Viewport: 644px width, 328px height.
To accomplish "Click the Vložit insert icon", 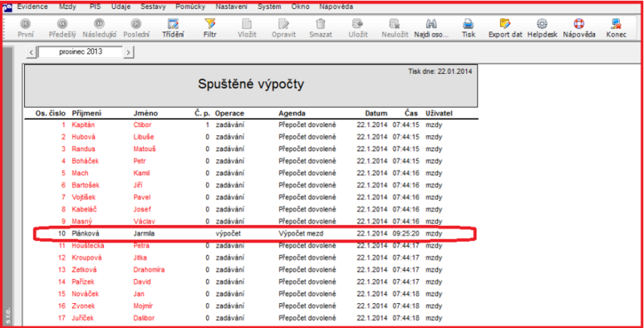I will pos(247,24).
